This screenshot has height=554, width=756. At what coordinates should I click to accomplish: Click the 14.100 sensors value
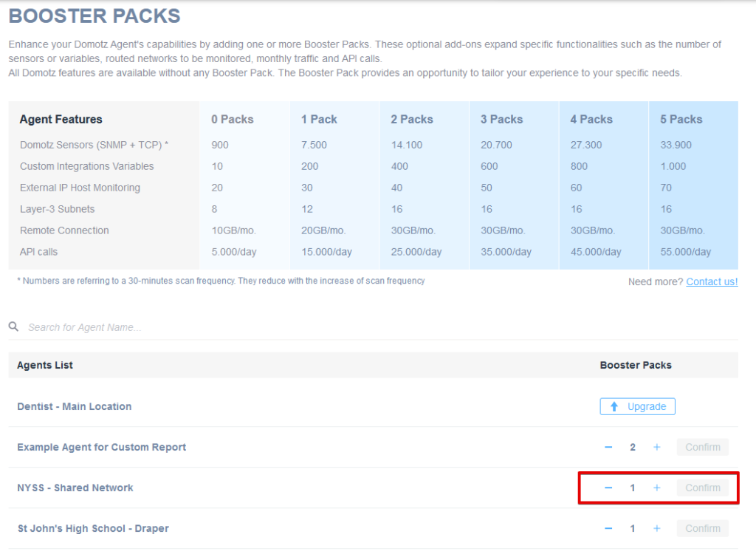click(x=407, y=145)
